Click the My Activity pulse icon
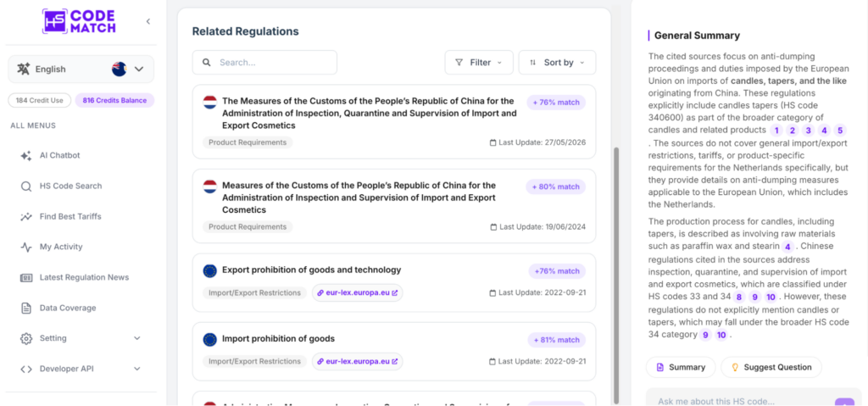This screenshot has height=406, width=868. [x=26, y=247]
